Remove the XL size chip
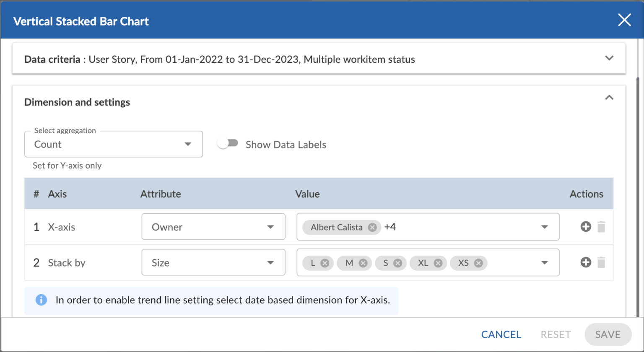 [438, 263]
